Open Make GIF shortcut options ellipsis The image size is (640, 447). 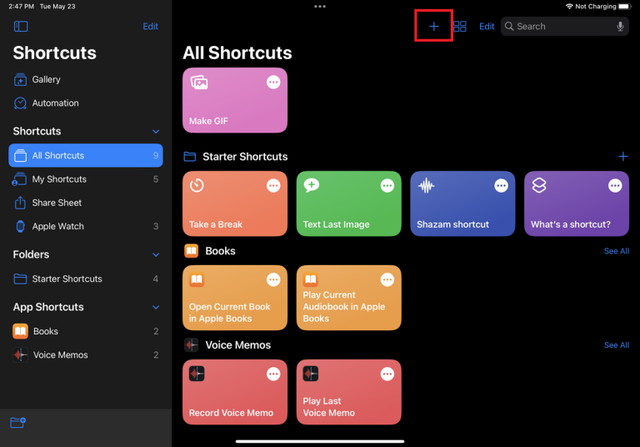(273, 82)
